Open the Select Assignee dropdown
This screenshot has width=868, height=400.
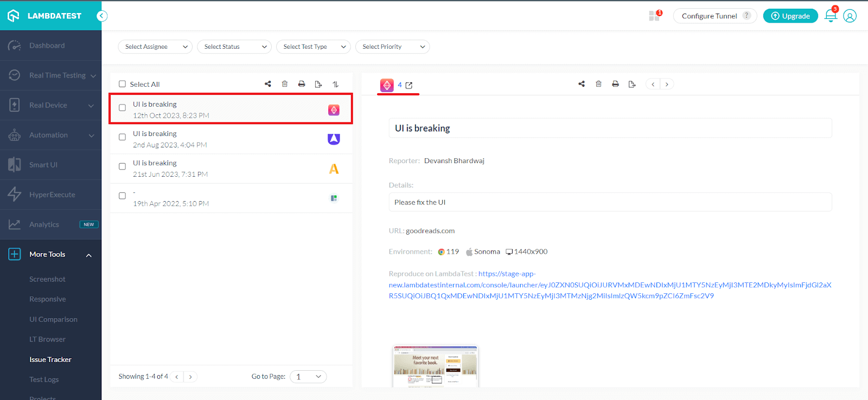155,47
